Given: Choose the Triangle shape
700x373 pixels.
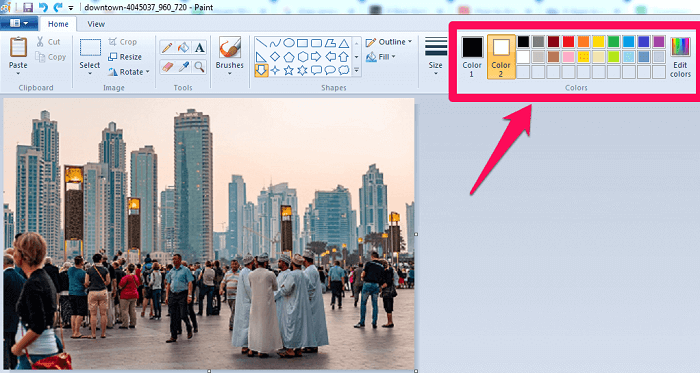Looking at the screenshot, I should 344,43.
